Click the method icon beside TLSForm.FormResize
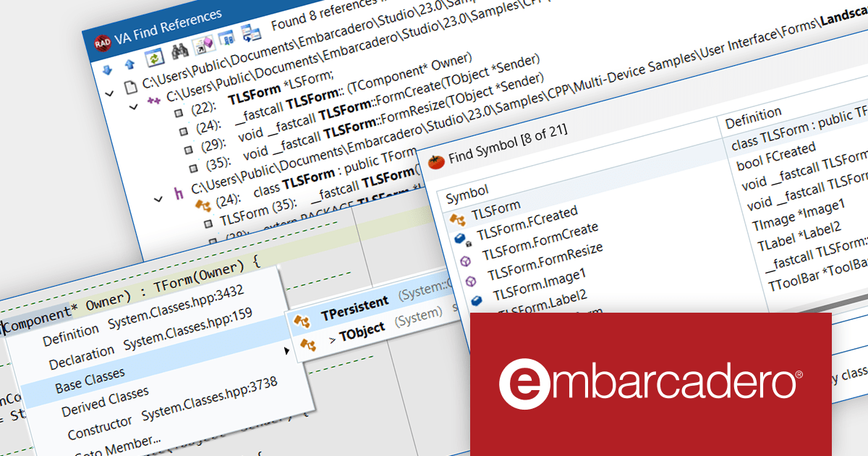868x456 pixels. click(x=472, y=280)
